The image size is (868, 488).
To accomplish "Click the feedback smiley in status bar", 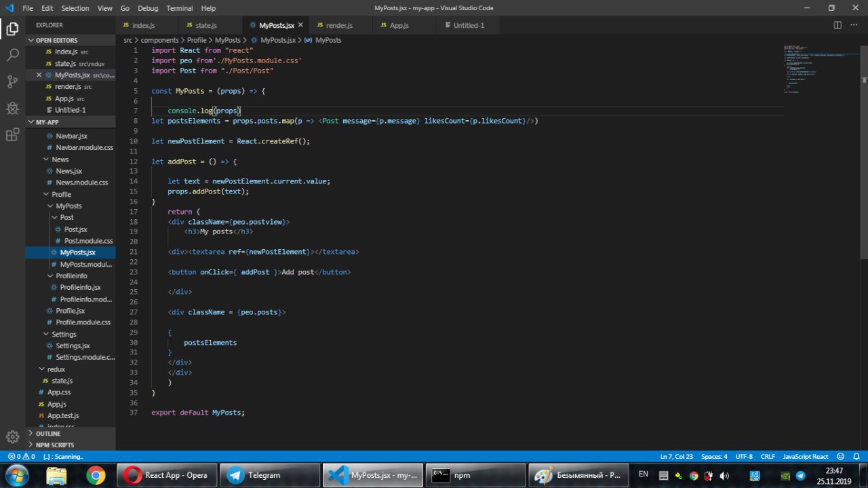I will (x=841, y=457).
